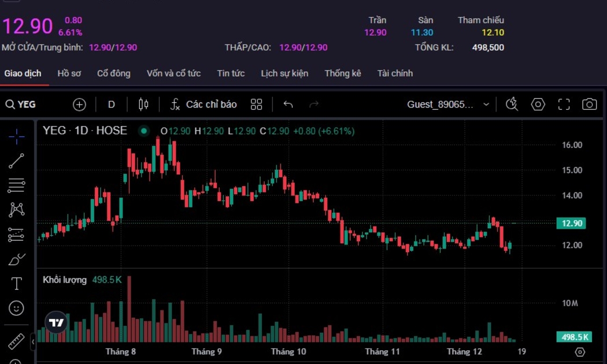Open the candlestick chart type selector

[143, 105]
